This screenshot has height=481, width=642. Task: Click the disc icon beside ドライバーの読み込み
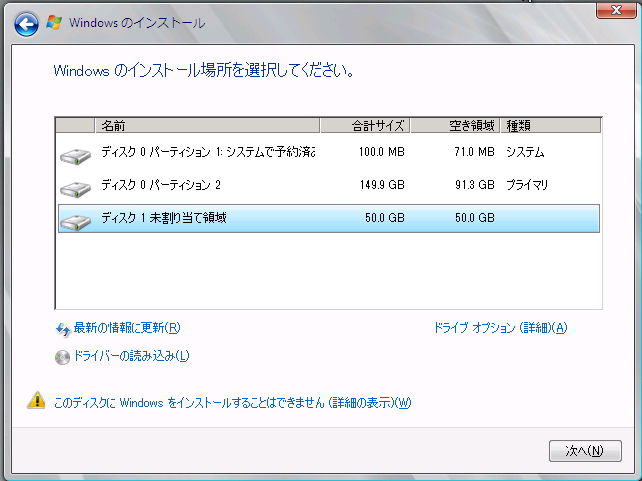point(63,357)
